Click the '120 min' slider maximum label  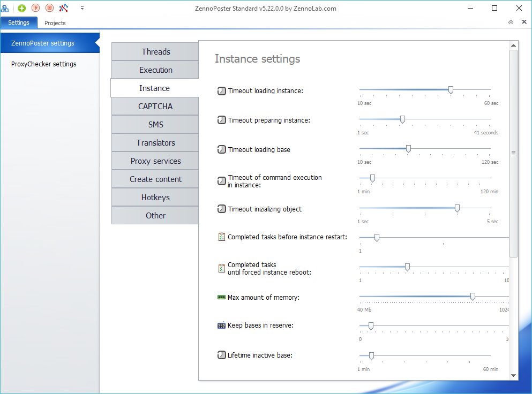[489, 192]
